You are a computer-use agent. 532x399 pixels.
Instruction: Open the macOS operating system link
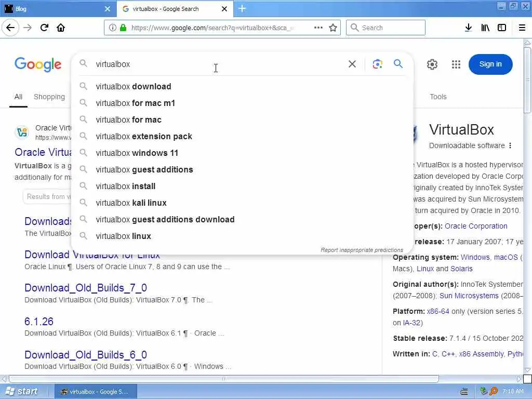click(x=506, y=258)
